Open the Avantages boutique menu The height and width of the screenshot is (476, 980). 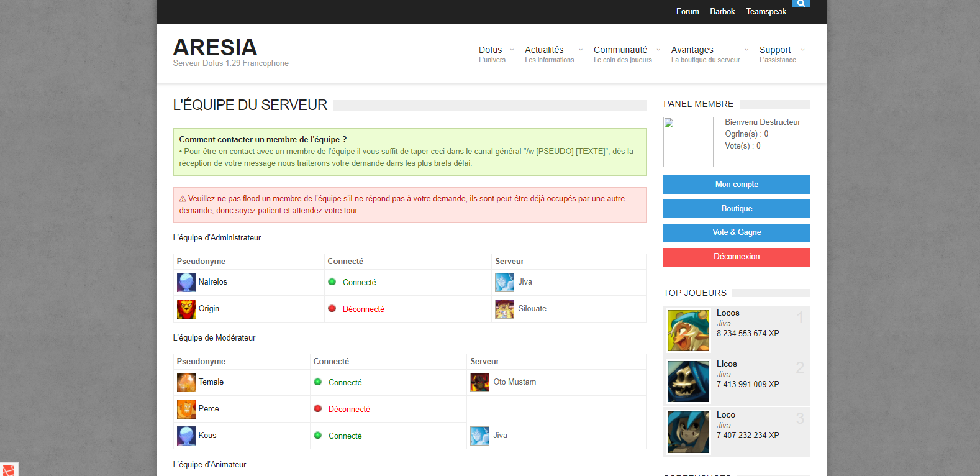click(706, 54)
